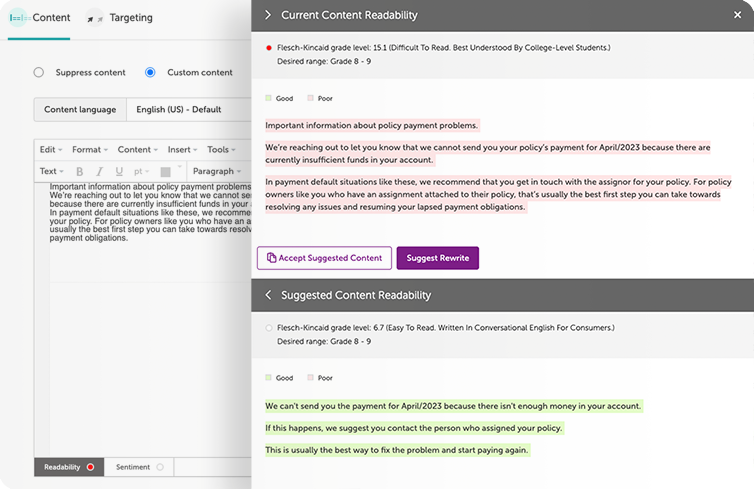Select the Suppress content radio button
This screenshot has width=754, height=489.
[x=38, y=72]
